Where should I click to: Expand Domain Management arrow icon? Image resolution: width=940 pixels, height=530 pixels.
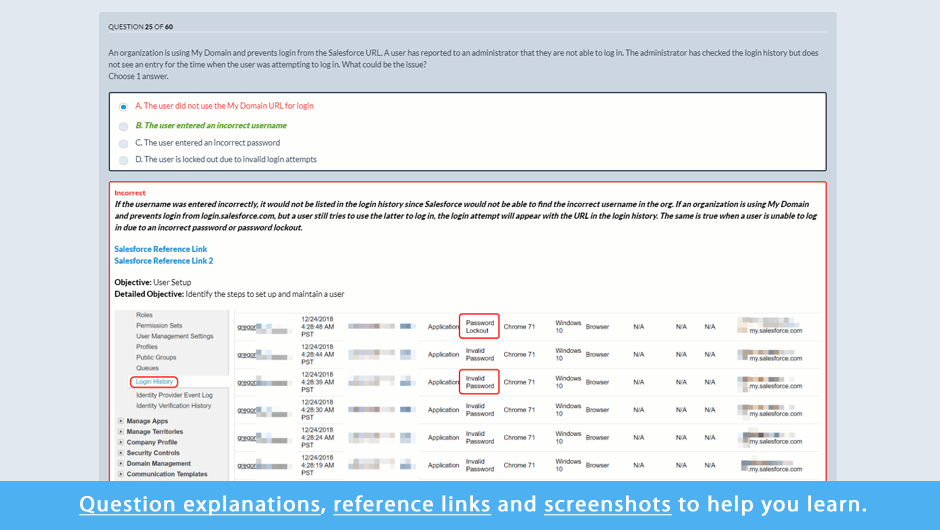[121, 464]
